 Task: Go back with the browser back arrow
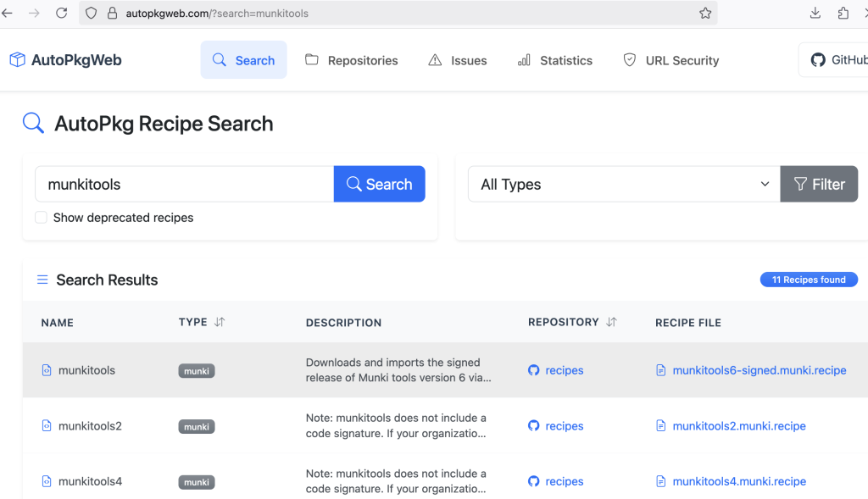(7, 13)
